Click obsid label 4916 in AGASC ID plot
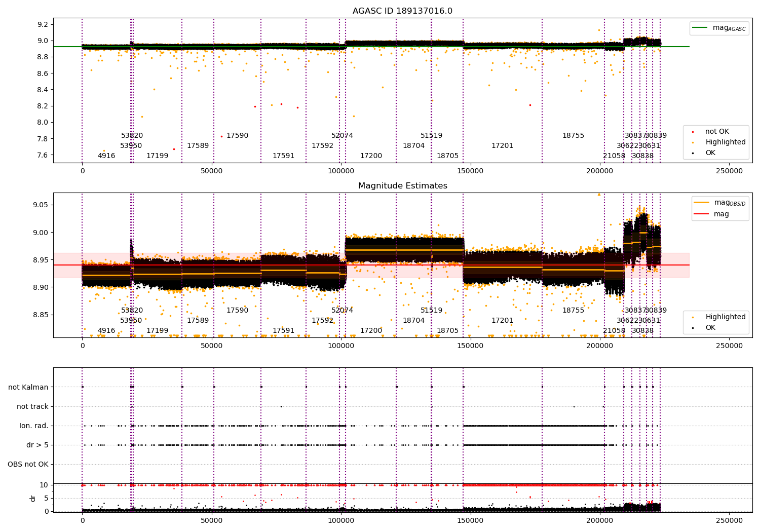The height and width of the screenshot is (532, 760). pos(106,156)
